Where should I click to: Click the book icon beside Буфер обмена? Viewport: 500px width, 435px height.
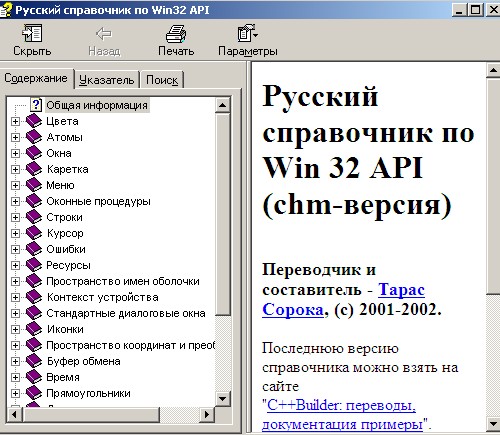pyautogui.click(x=34, y=361)
